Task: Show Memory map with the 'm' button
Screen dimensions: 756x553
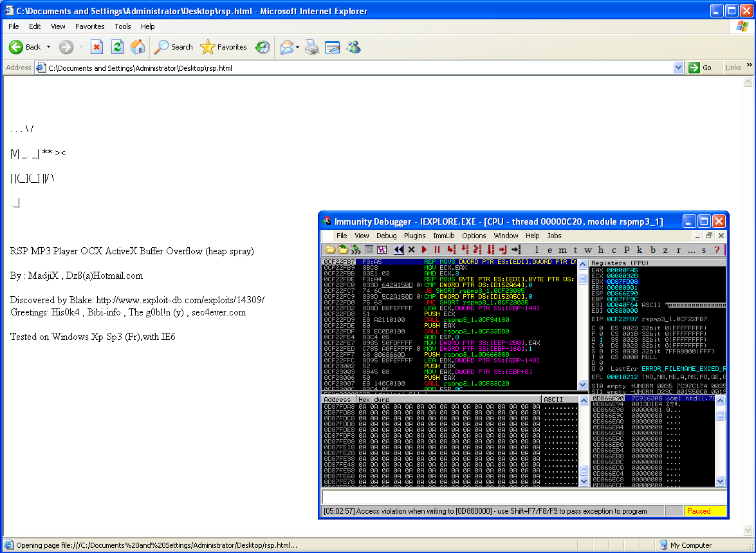Action: coord(563,250)
